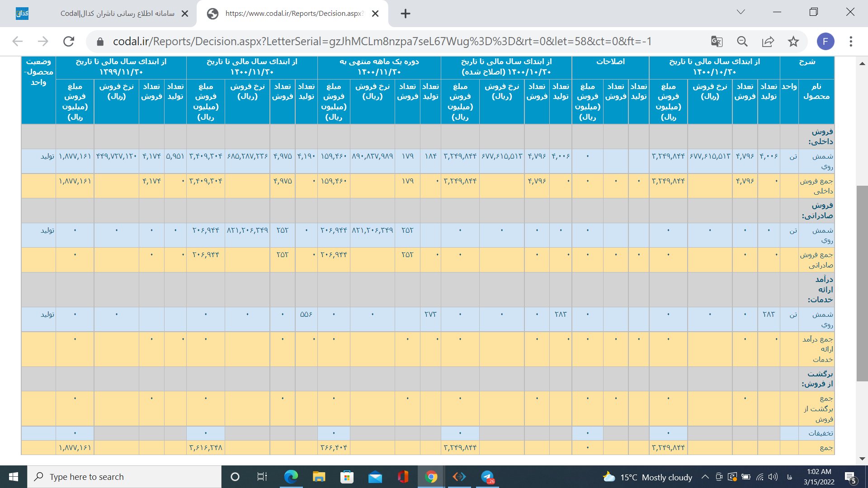Open the code editor taskbar icon
The height and width of the screenshot is (488, 868).
(x=459, y=477)
